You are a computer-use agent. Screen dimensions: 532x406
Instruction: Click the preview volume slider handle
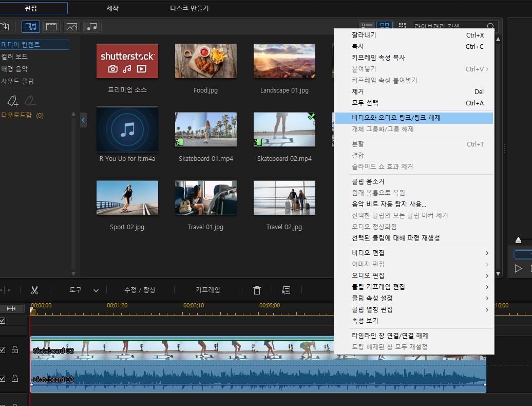(x=518, y=240)
